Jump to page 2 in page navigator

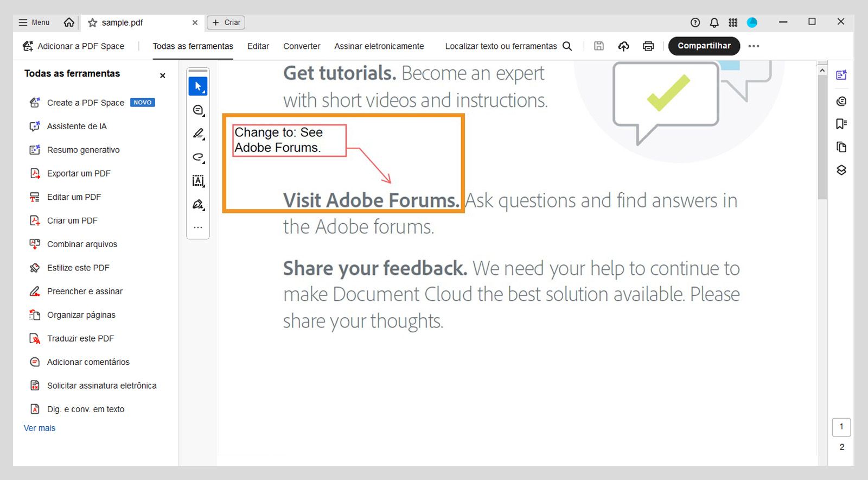tap(841, 447)
